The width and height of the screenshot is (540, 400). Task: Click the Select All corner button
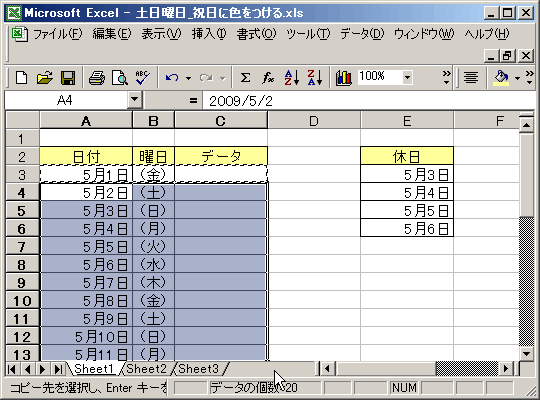(x=22, y=120)
